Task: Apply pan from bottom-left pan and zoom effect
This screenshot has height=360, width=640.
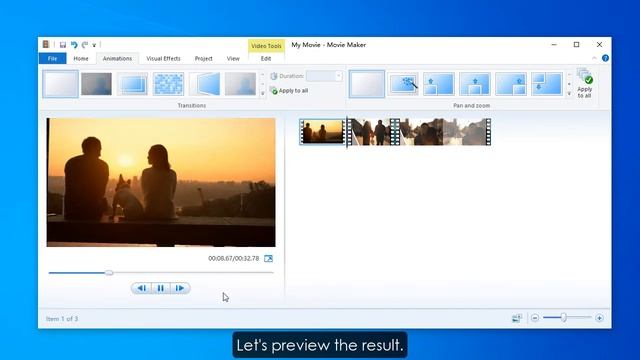Action: (439, 84)
